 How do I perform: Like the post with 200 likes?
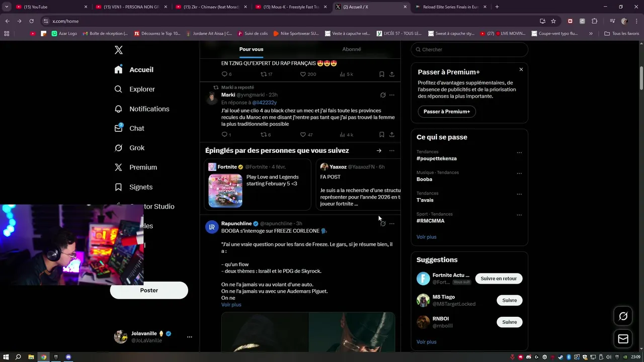[x=308, y=74]
